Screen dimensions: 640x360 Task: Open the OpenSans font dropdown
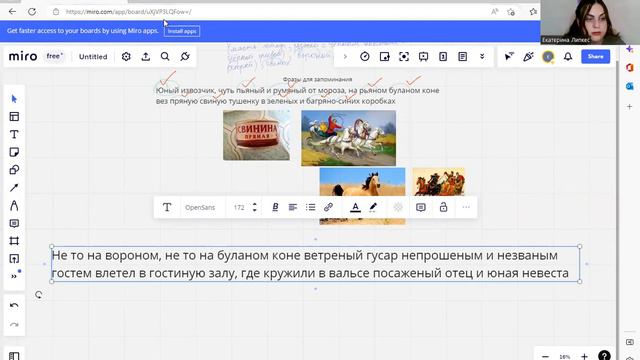point(200,207)
